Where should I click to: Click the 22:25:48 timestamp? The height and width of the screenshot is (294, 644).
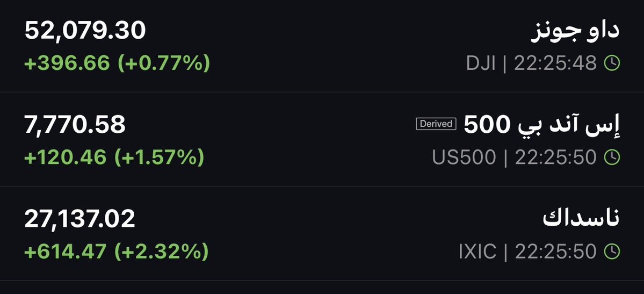(x=555, y=64)
